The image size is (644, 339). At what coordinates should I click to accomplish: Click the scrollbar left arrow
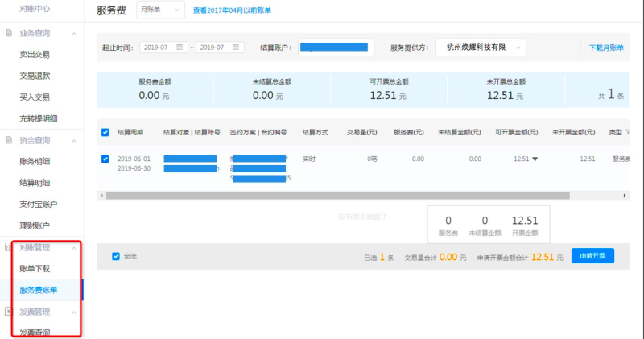101,196
